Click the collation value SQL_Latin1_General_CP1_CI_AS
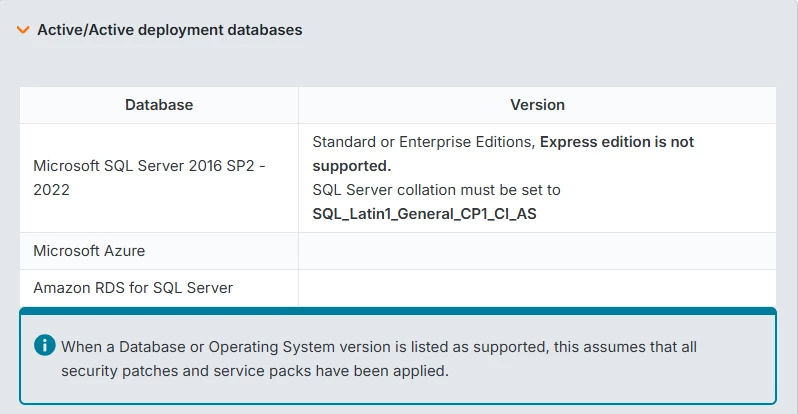 424,214
